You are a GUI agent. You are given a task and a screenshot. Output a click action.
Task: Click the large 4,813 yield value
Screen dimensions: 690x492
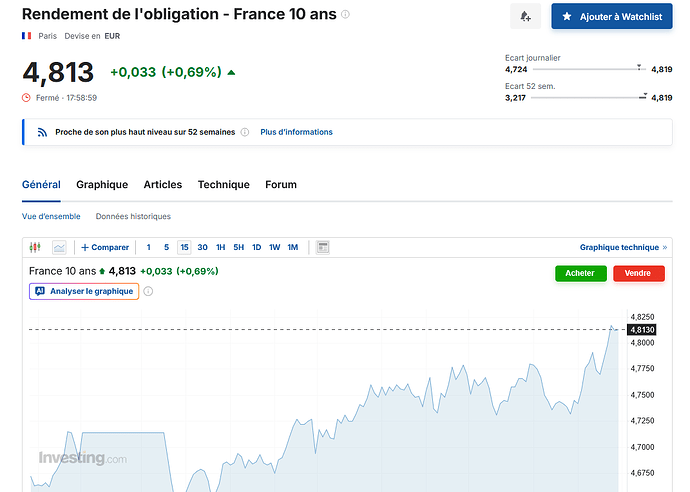pyautogui.click(x=58, y=73)
